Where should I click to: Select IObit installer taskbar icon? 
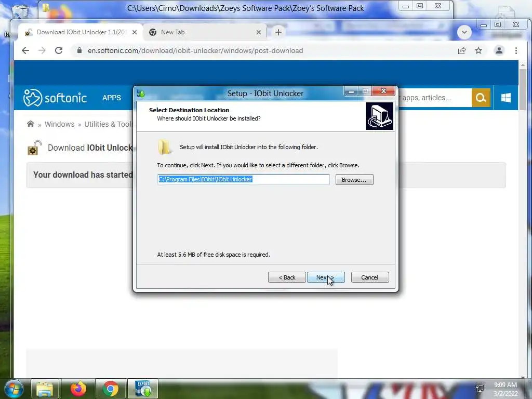click(x=143, y=389)
